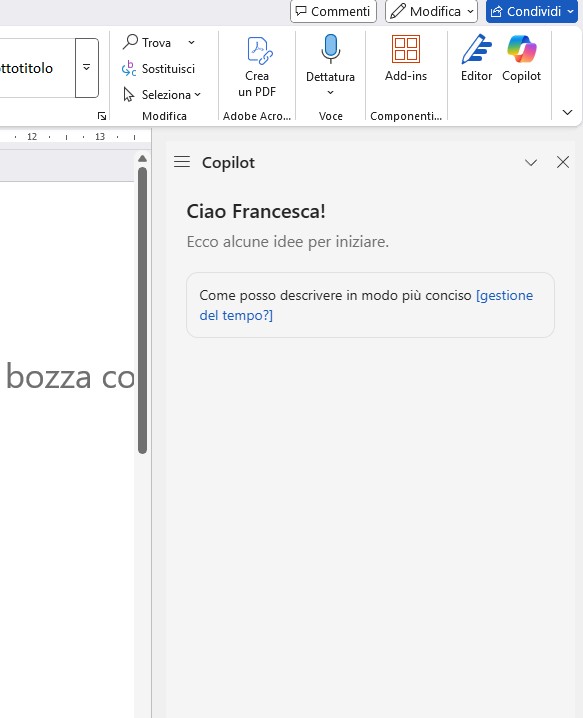
Task: Click Crea un PDF Adobe icon
Action: [x=257, y=65]
